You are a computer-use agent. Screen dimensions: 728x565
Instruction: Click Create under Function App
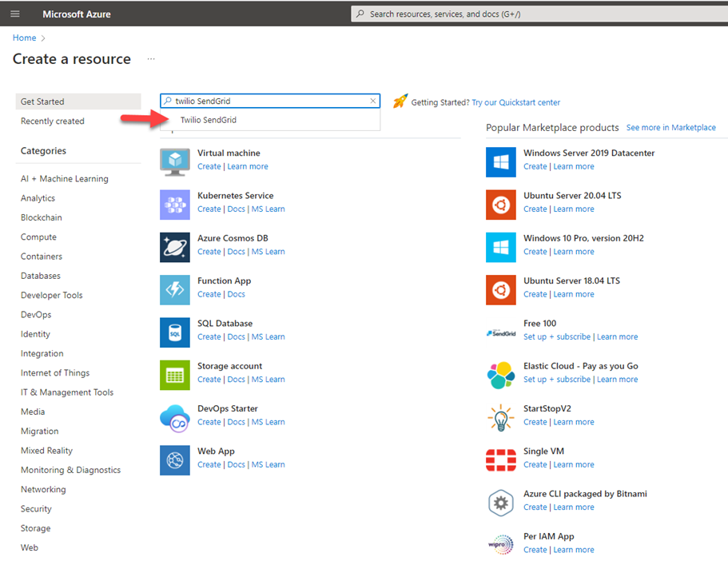click(209, 294)
